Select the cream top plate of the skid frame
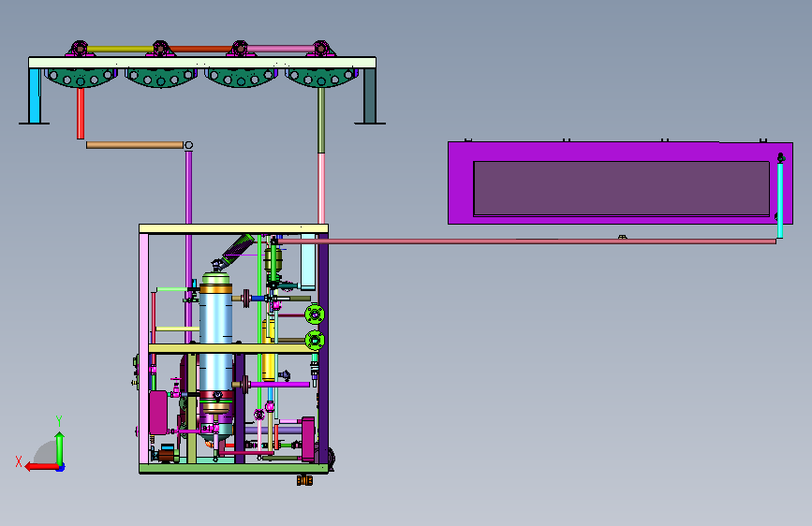 point(233,228)
